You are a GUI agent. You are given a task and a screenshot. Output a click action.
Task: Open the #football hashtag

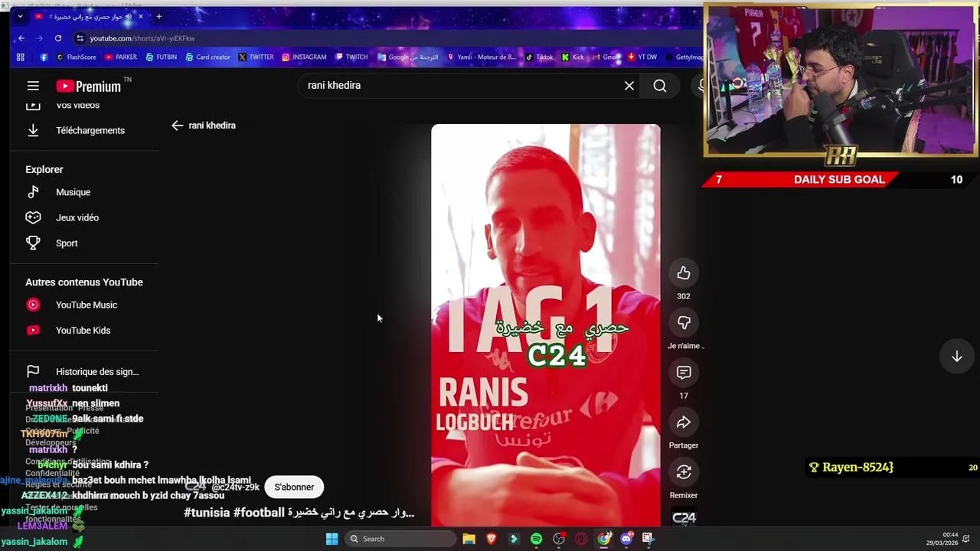click(x=260, y=513)
